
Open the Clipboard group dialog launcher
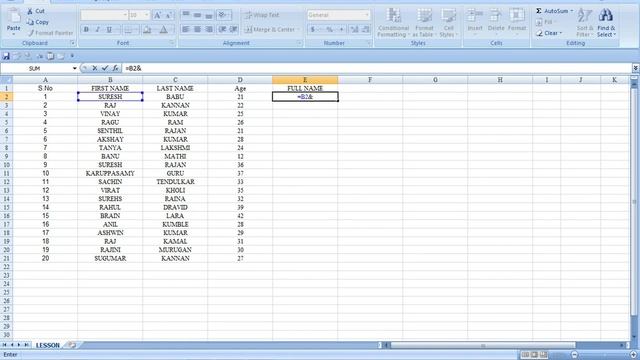pyautogui.click(x=73, y=43)
